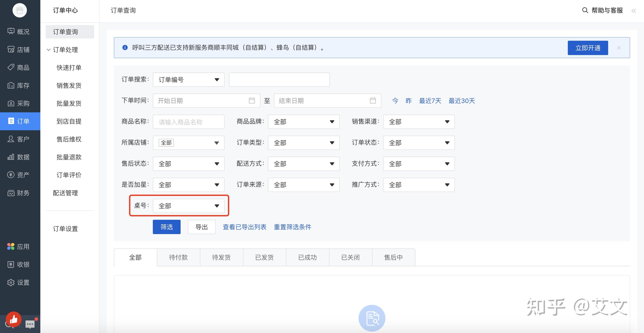This screenshot has width=644, height=333.
Task: Select the 订单 orders sidebar item
Action: 20,121
